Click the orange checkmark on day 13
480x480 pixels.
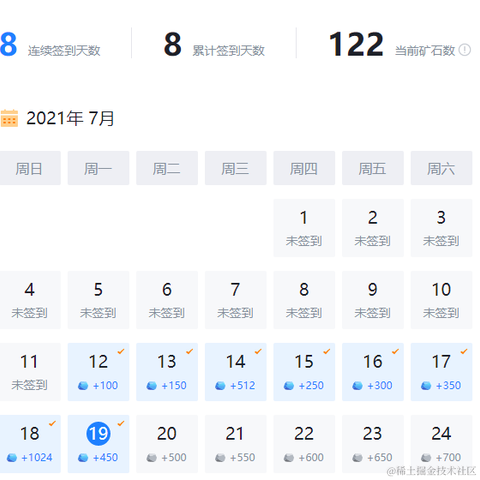(x=190, y=351)
